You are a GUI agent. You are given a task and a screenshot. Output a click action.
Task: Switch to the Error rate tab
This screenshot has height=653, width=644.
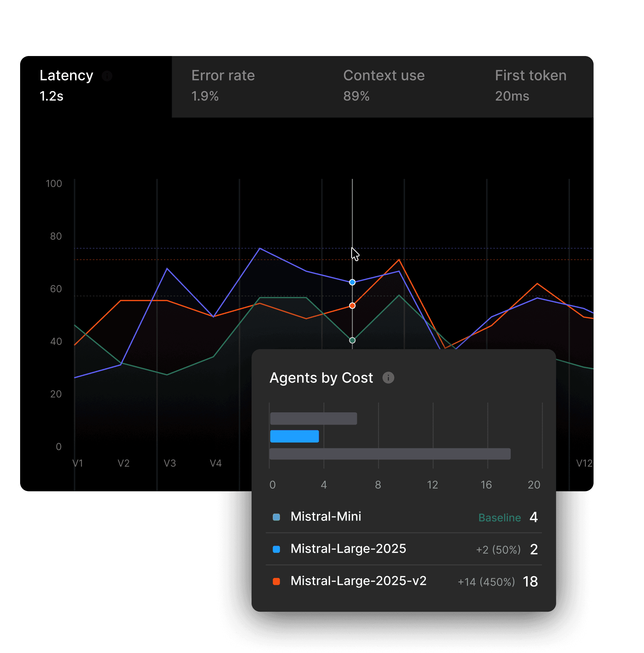pyautogui.click(x=248, y=87)
